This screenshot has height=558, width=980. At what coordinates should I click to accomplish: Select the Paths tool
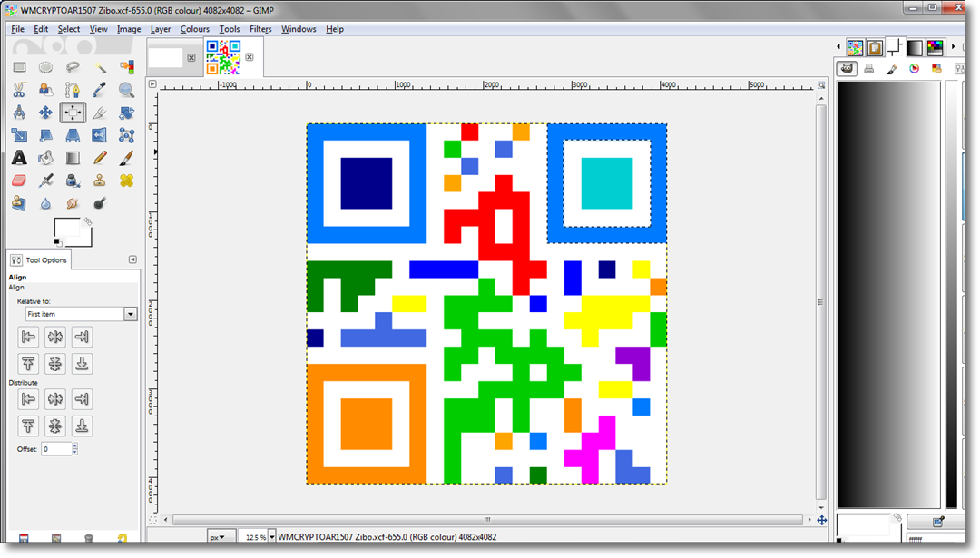(x=73, y=90)
